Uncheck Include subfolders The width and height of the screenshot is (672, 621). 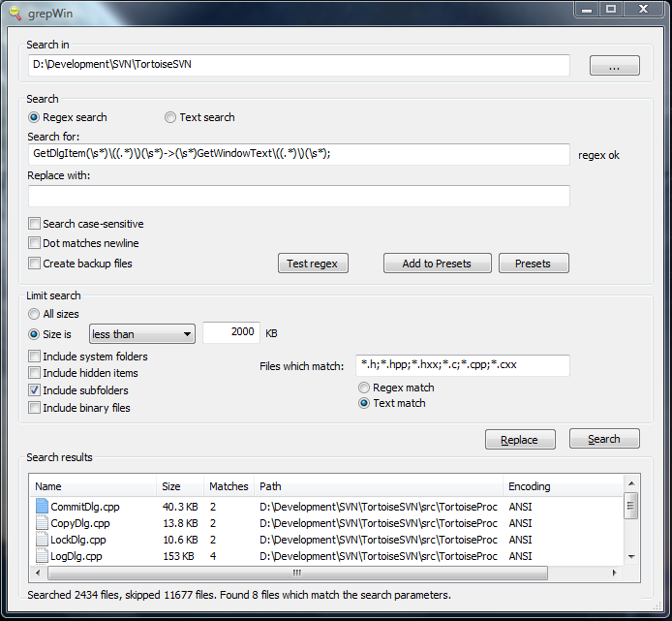tap(35, 390)
